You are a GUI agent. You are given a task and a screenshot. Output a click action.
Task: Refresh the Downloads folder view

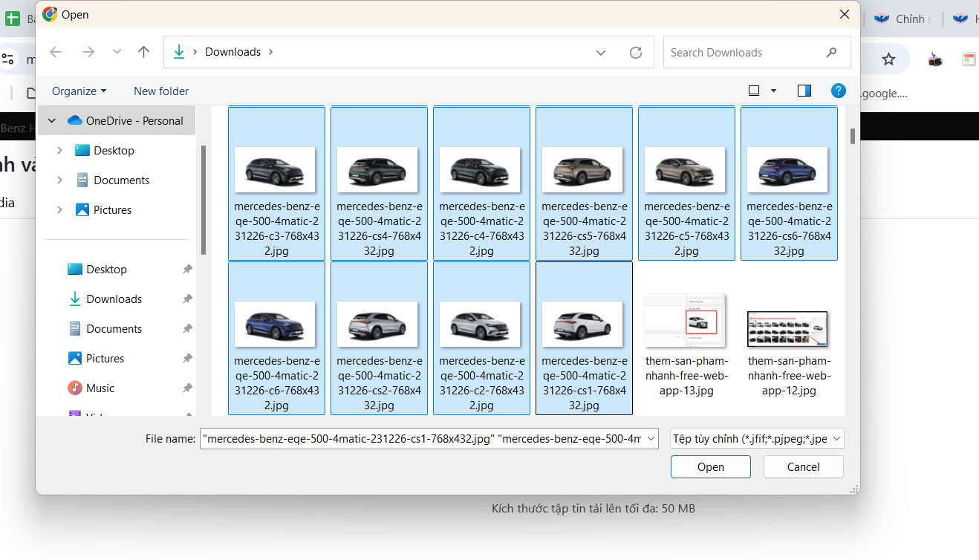coord(636,53)
